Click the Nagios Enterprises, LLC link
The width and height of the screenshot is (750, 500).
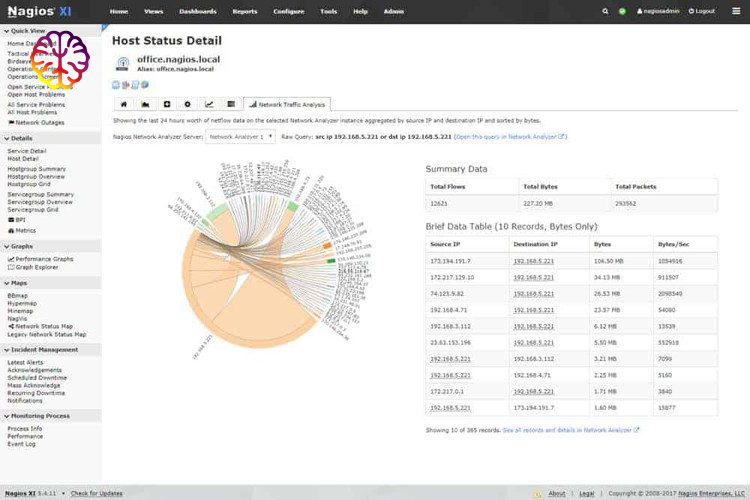[711, 493]
